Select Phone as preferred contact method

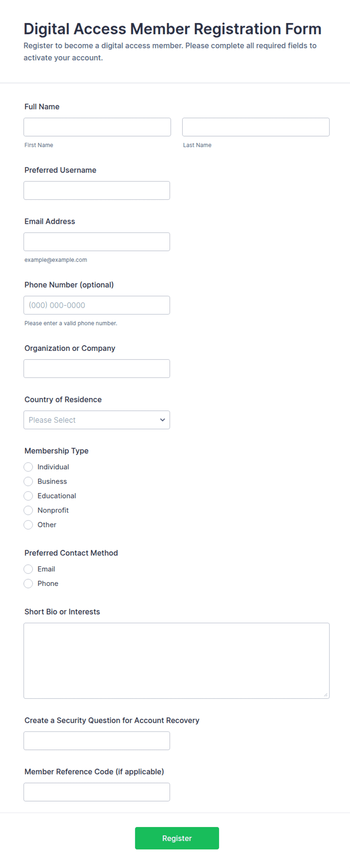point(28,584)
